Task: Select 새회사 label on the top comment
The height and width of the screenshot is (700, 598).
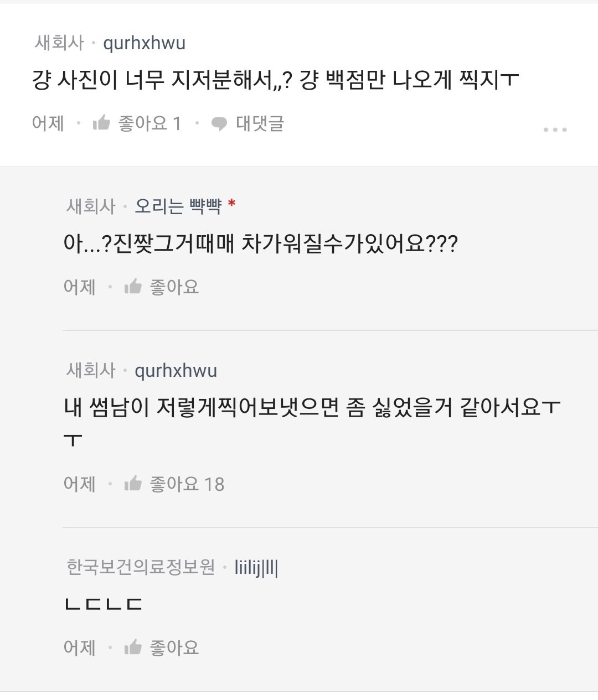Action: pos(59,43)
